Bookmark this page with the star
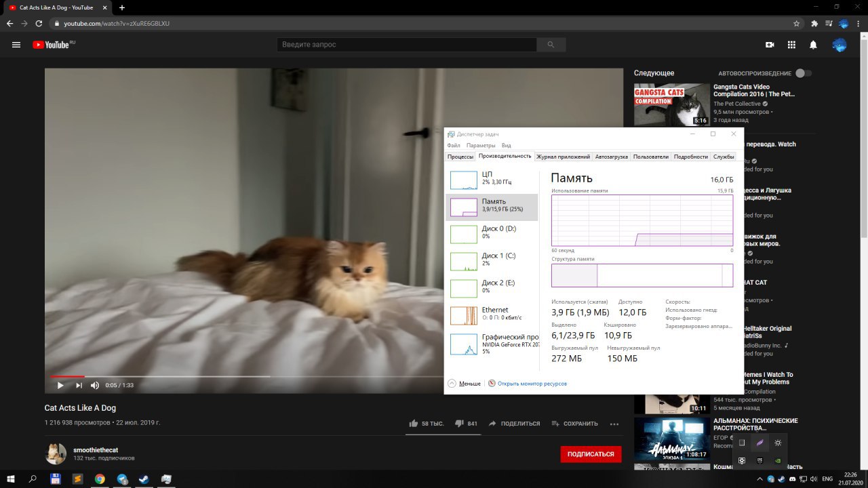Image resolution: width=868 pixels, height=488 pixels. [x=796, y=23]
